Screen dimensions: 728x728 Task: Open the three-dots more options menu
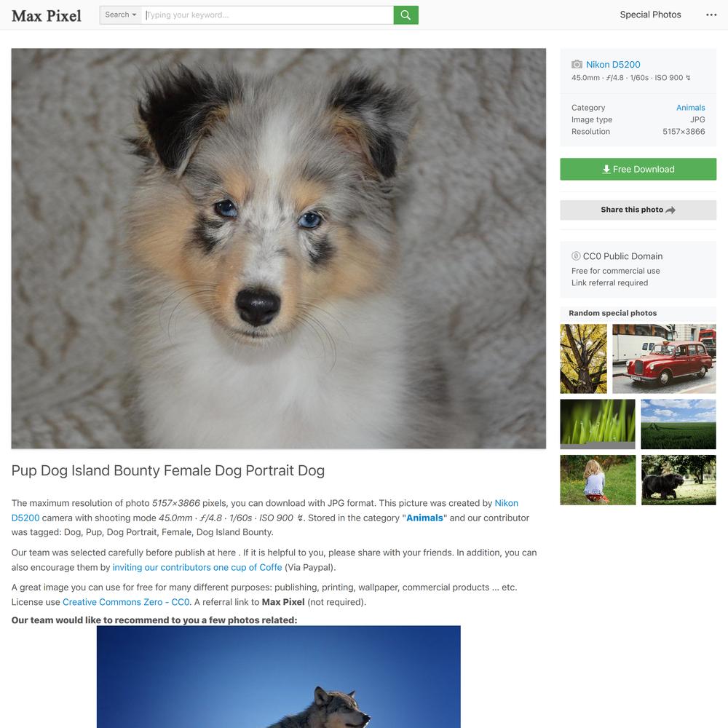pos(711,15)
